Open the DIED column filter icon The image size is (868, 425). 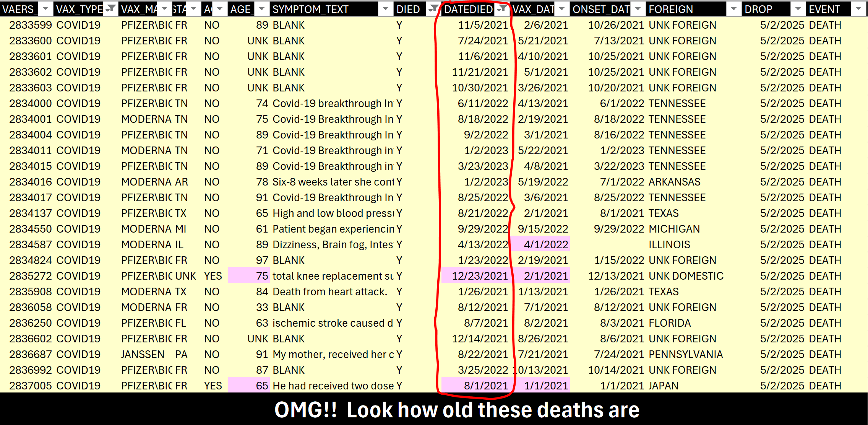coord(433,9)
